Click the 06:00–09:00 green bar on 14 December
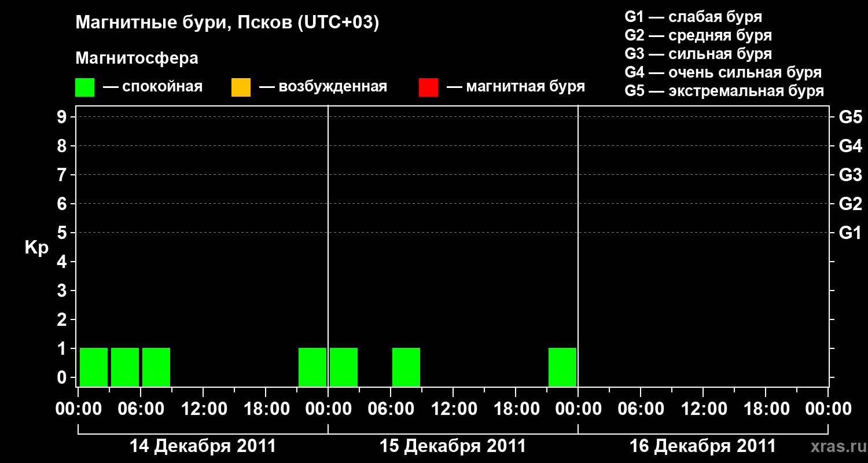 [x=156, y=367]
